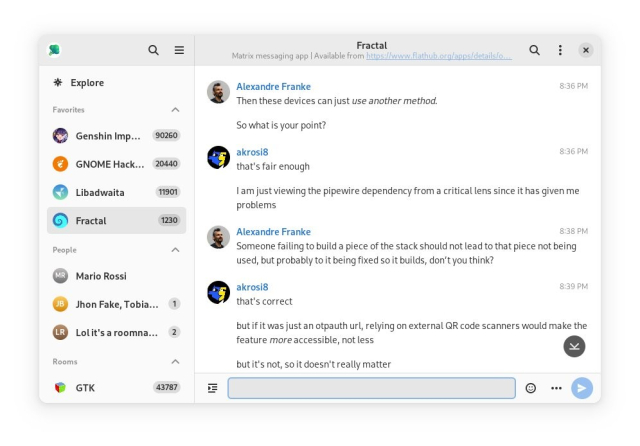This screenshot has height=446, width=640.
Task: Open the Genshin Imp... room
Action: click(x=117, y=135)
